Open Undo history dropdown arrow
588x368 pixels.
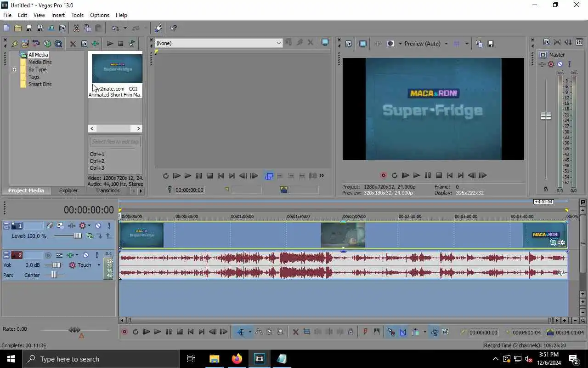124,28
